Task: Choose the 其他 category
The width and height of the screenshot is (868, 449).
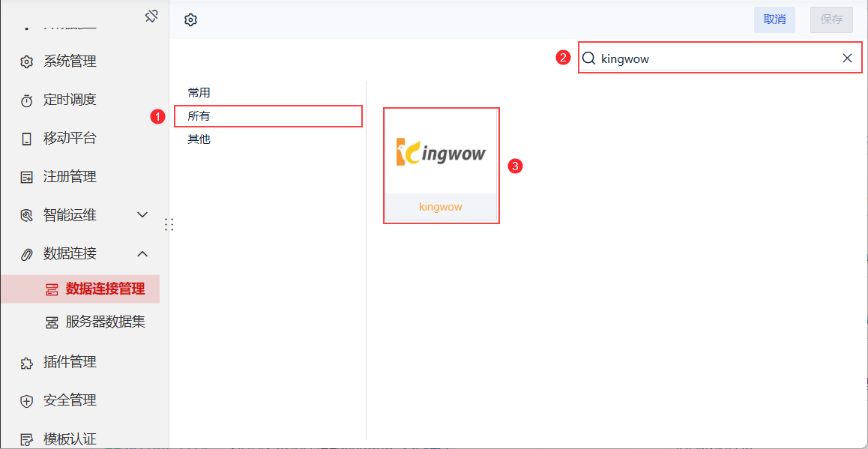Action: [x=199, y=139]
